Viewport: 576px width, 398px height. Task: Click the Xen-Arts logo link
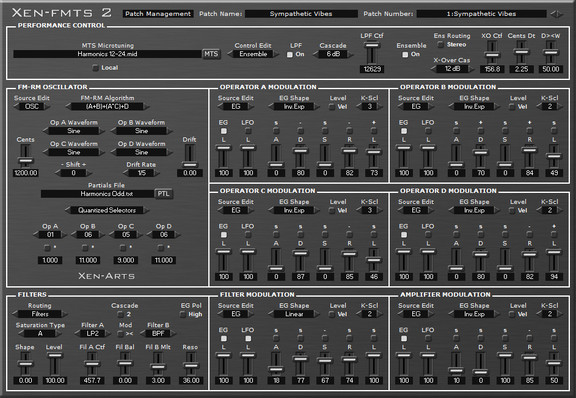click(x=107, y=276)
